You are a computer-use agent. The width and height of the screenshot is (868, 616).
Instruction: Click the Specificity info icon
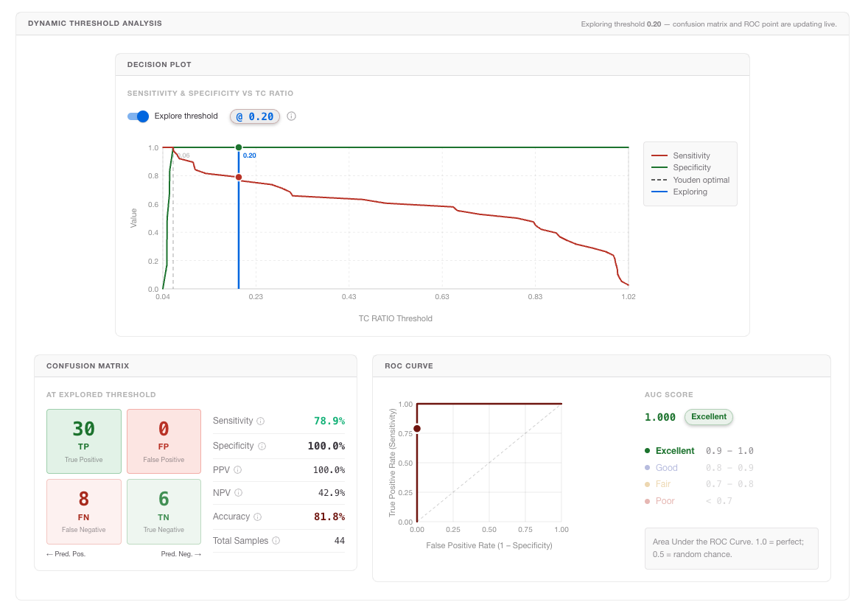pos(262,446)
